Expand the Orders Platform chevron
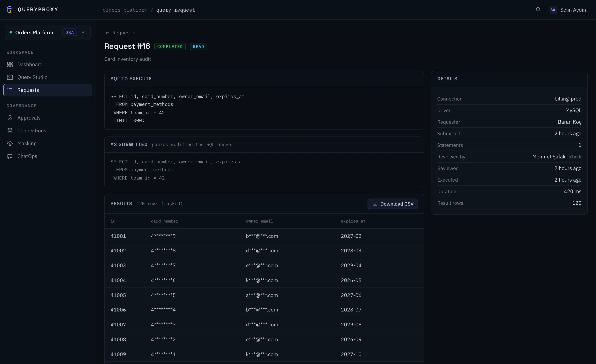Screen dimensions: 596x364 (x=83, y=32)
